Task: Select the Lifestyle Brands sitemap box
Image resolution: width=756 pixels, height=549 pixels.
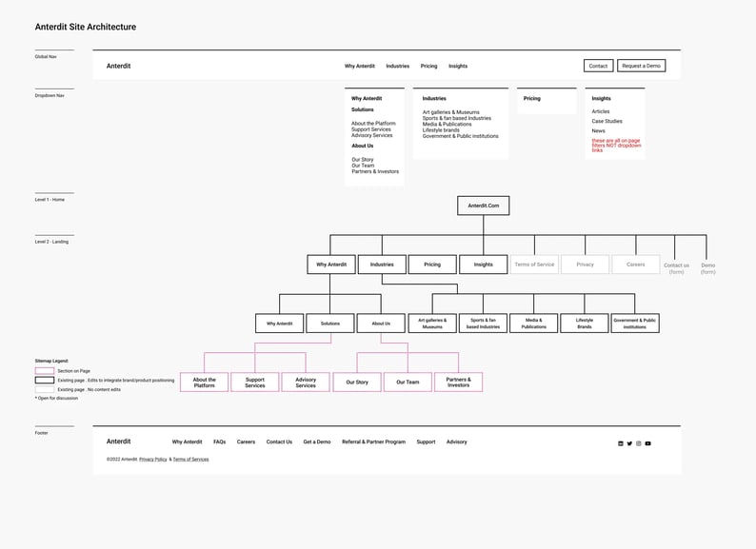Action: [585, 324]
